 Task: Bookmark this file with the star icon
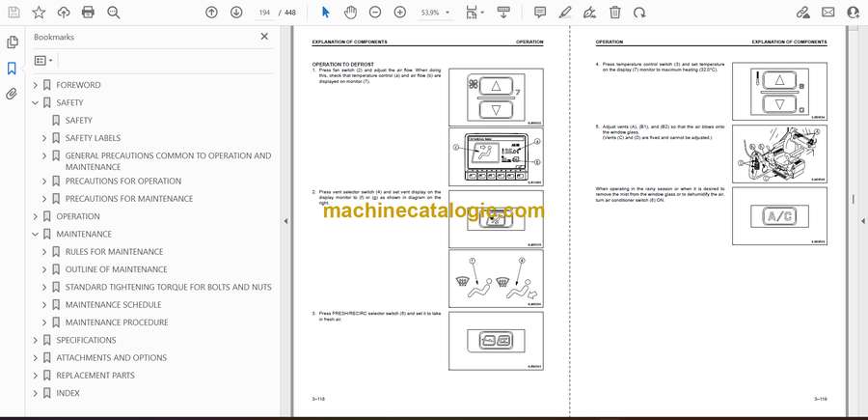tap(39, 13)
